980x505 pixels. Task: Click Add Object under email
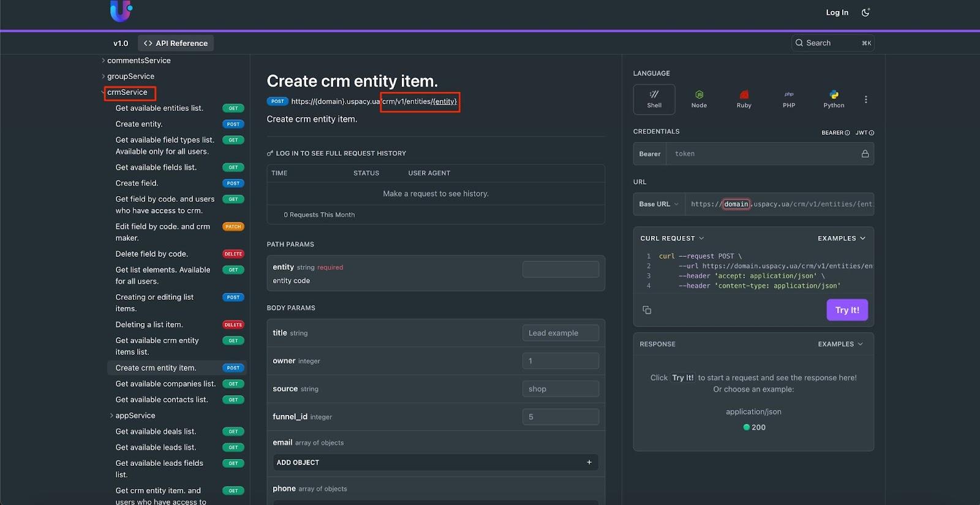coord(435,462)
